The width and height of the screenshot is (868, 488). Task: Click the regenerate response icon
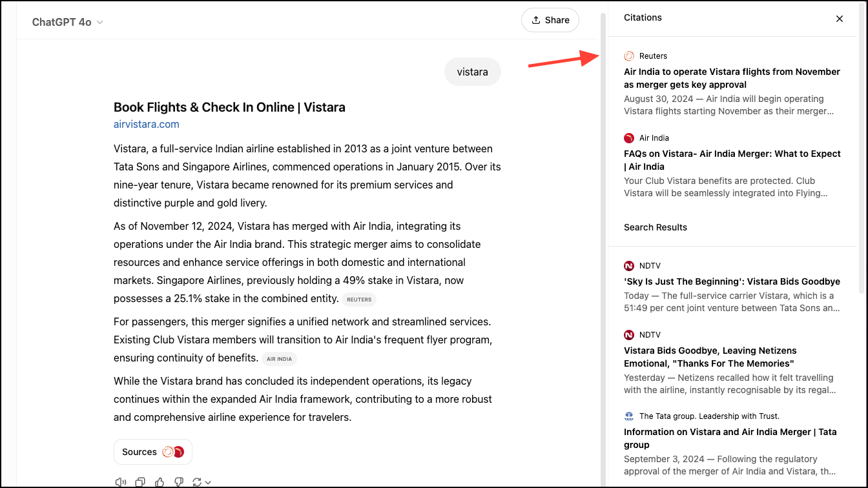tap(197, 482)
